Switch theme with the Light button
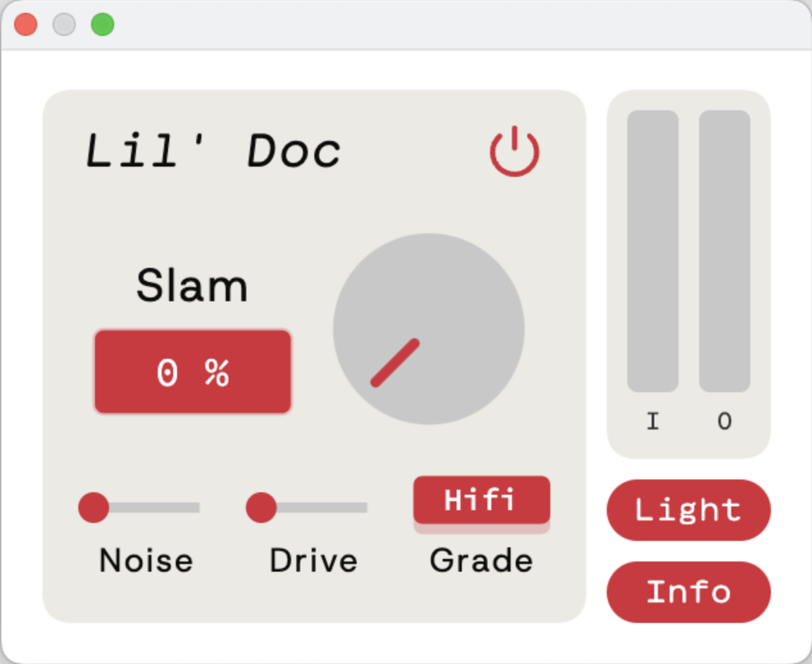 688,510
